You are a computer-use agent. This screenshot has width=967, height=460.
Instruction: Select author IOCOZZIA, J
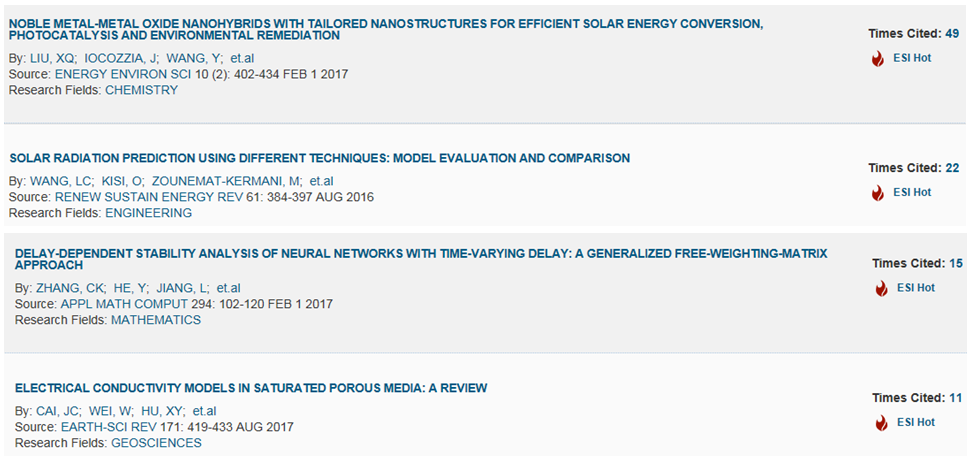[121, 59]
